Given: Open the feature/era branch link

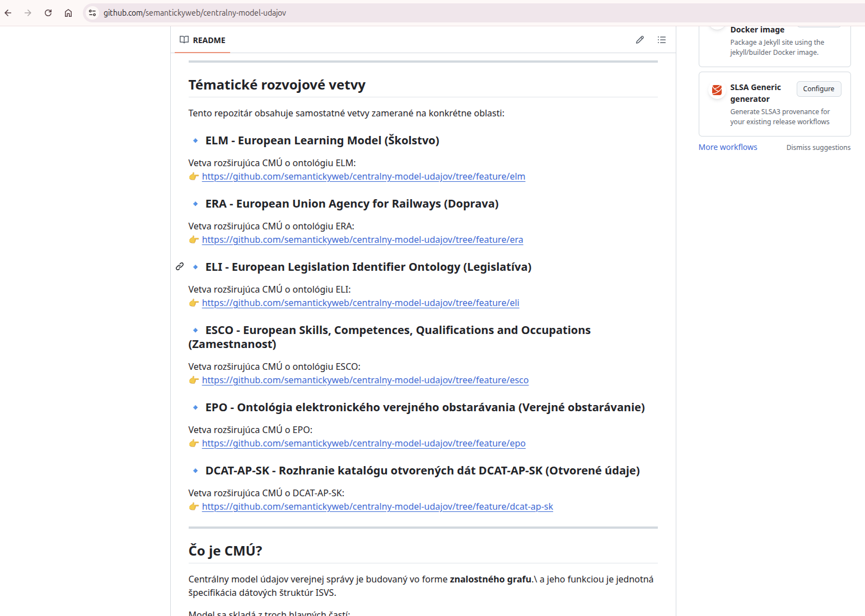Looking at the screenshot, I should click(362, 240).
